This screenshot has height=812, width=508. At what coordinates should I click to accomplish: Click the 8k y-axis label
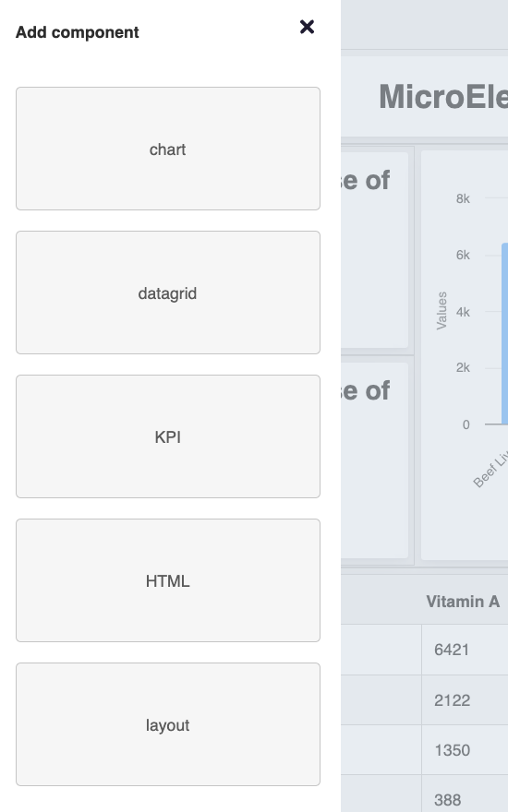(463, 198)
